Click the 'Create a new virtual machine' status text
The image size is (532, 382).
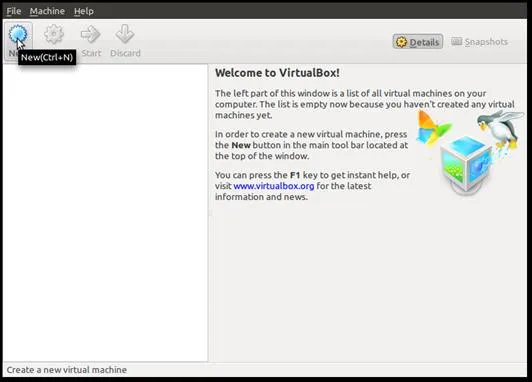pos(66,369)
